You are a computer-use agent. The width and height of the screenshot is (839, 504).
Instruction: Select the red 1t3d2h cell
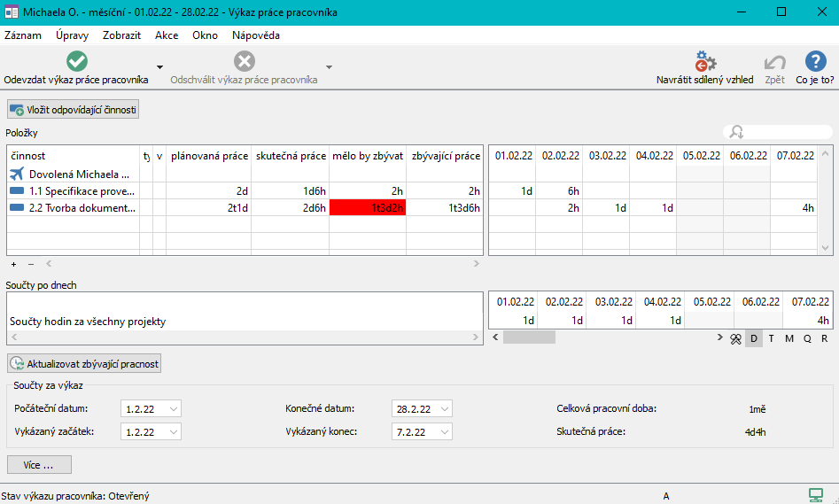point(368,208)
